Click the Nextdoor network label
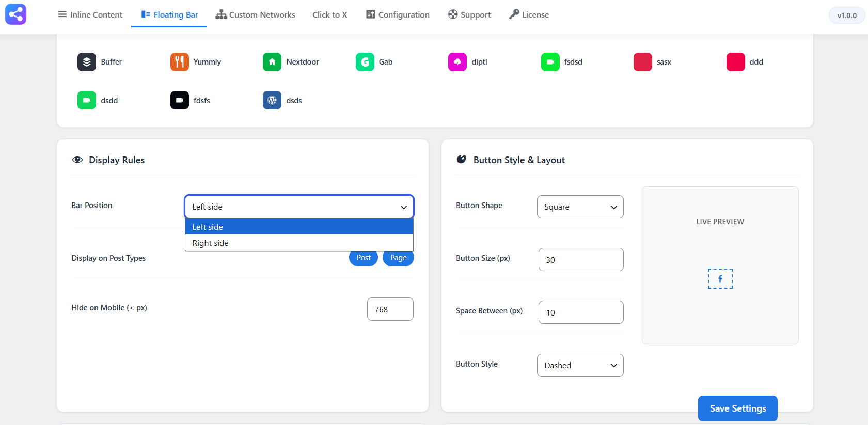 pyautogui.click(x=303, y=62)
